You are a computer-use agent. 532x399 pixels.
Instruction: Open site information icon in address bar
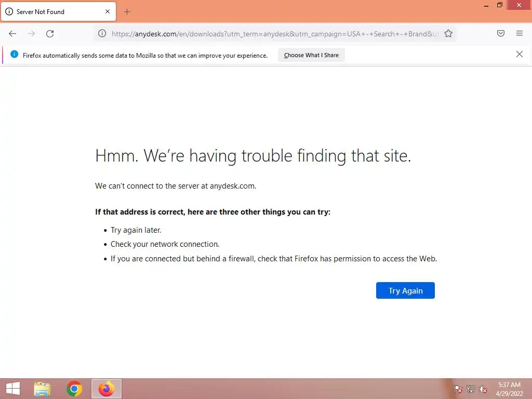coord(102,33)
